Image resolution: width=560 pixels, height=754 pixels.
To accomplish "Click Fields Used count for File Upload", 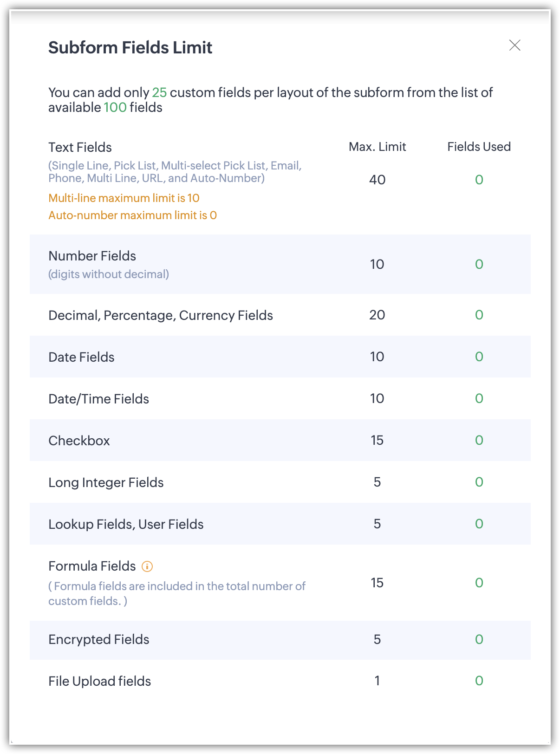I will coord(479,681).
